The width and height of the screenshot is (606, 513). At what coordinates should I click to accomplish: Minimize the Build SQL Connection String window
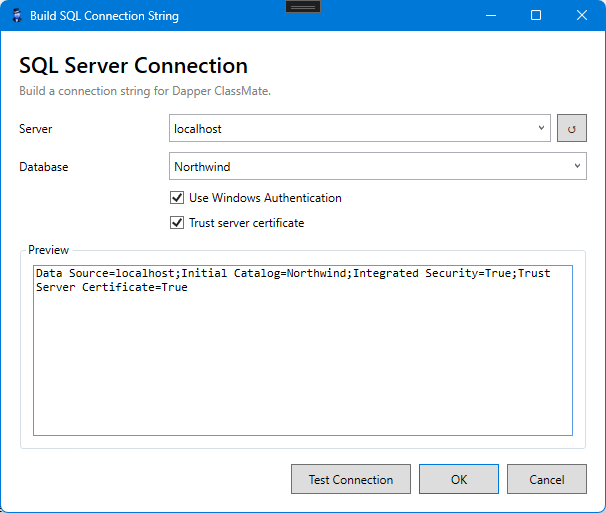pos(491,15)
